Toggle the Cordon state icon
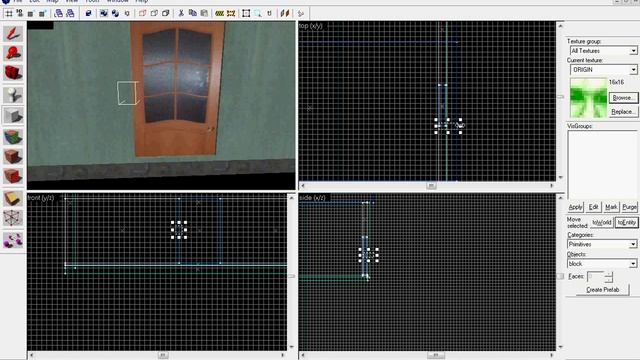Image resolution: width=640 pixels, height=360 pixels. click(219, 13)
